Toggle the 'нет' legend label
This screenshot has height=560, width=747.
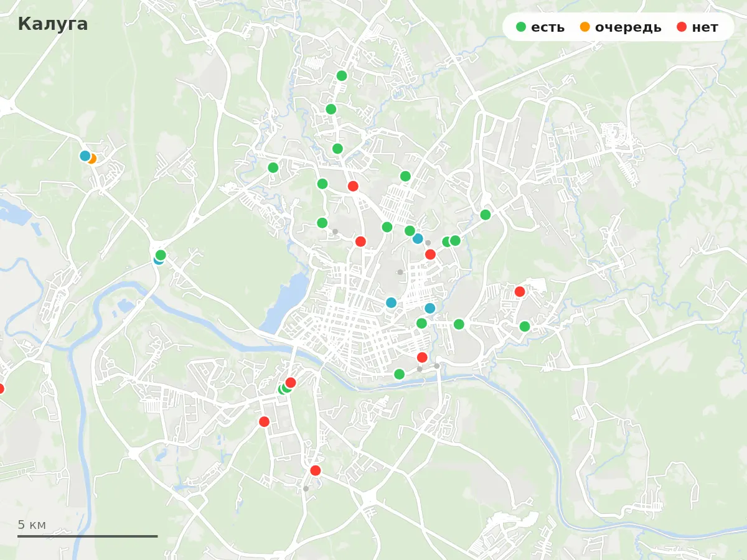705,27
